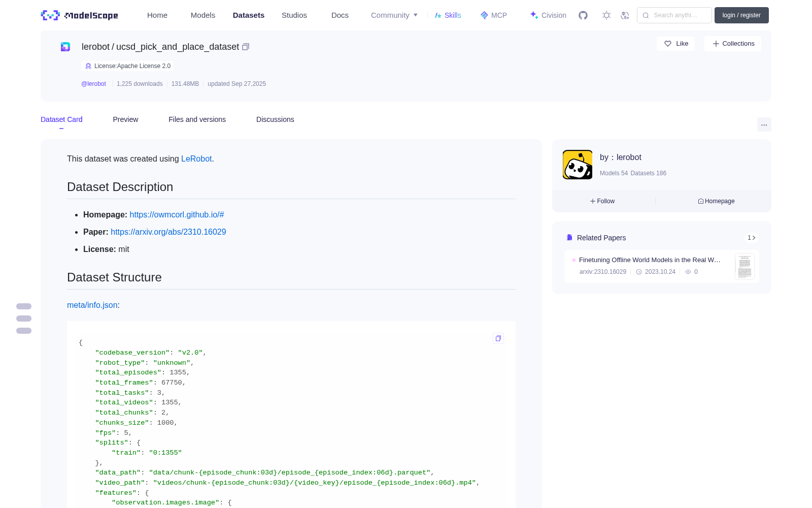Open the Skills page icon link

point(448,15)
